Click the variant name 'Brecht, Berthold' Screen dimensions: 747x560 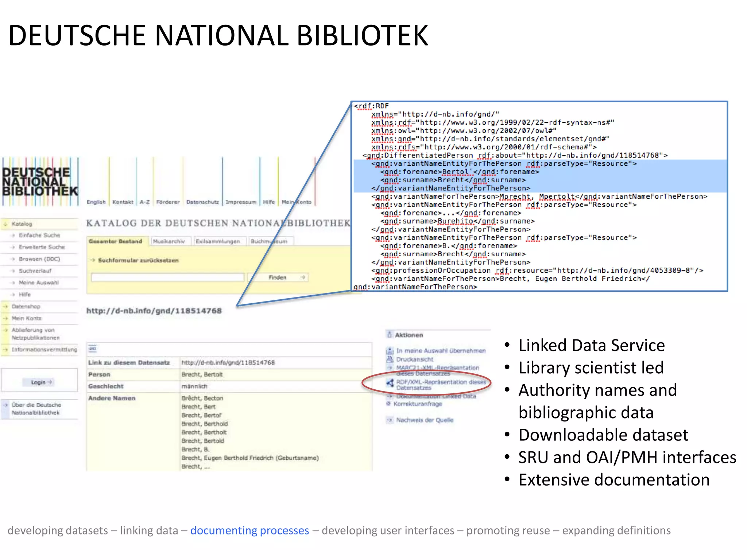205,424
